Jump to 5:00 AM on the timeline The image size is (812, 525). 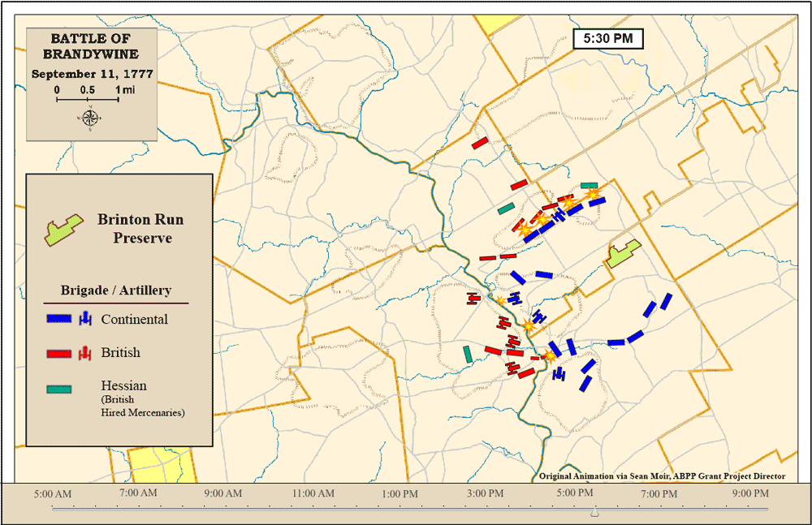pyautogui.click(x=53, y=494)
